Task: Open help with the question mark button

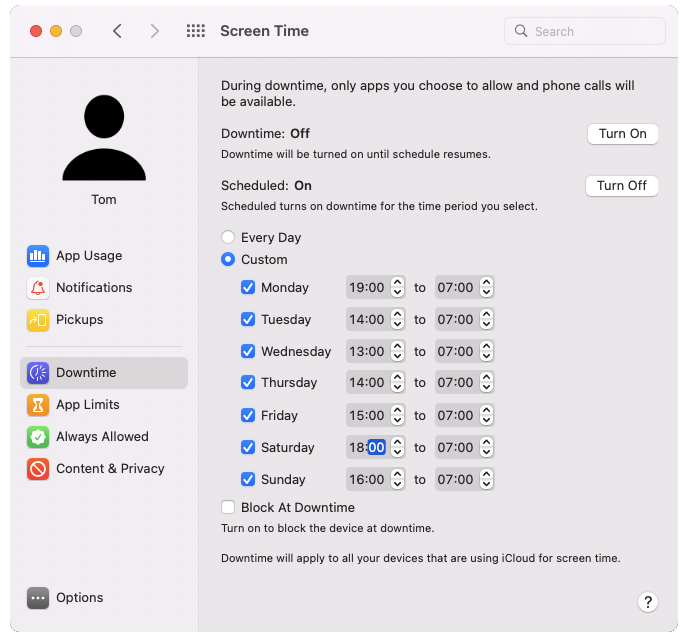Action: click(648, 602)
